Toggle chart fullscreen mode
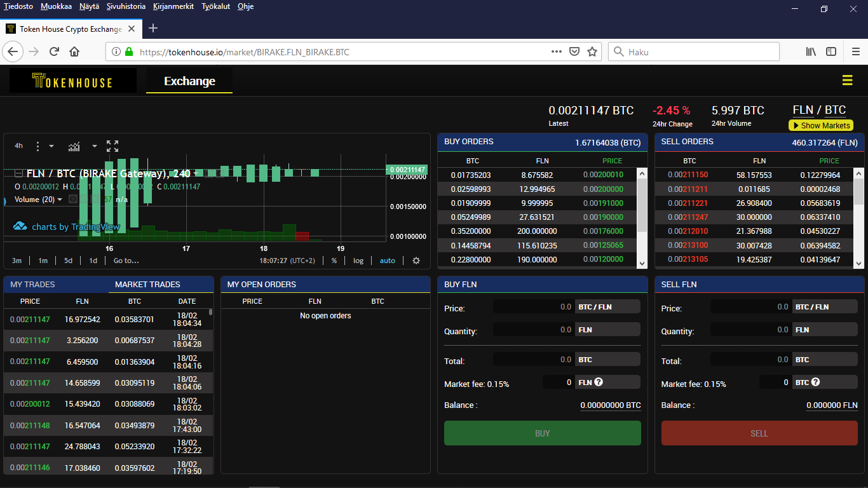This screenshot has height=488, width=868. point(112,146)
